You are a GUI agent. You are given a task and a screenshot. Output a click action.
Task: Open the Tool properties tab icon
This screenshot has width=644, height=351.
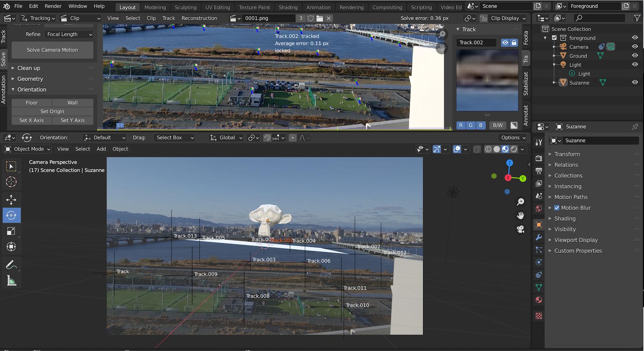tap(539, 142)
